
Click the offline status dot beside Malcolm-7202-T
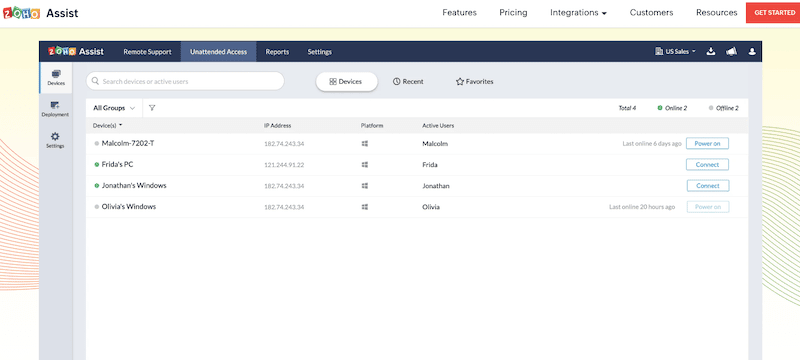pyautogui.click(x=97, y=143)
